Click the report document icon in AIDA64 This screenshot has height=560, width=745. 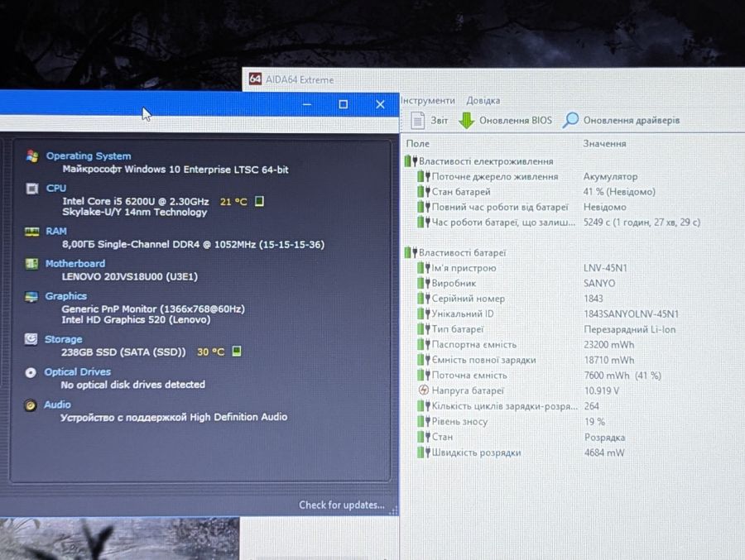pyautogui.click(x=417, y=120)
